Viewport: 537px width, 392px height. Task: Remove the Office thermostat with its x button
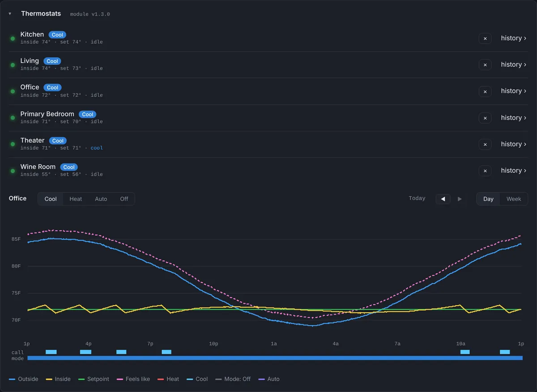(485, 91)
